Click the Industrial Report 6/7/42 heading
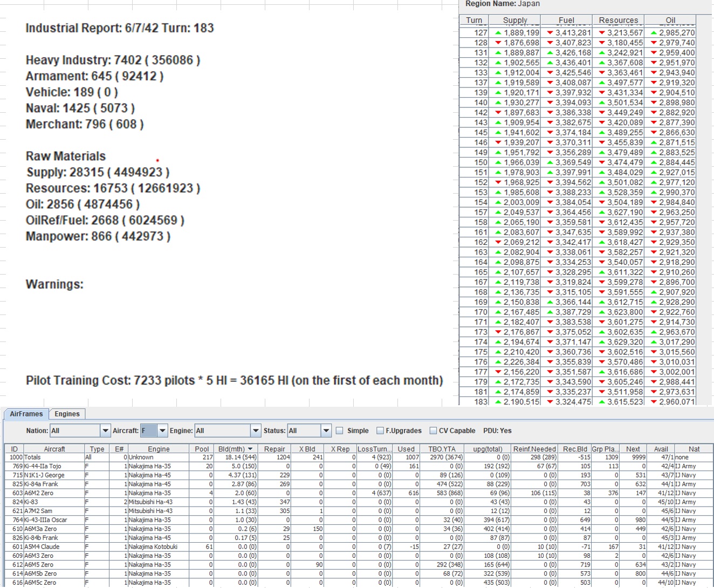Image resolution: width=714 pixels, height=588 pixels. click(x=120, y=28)
